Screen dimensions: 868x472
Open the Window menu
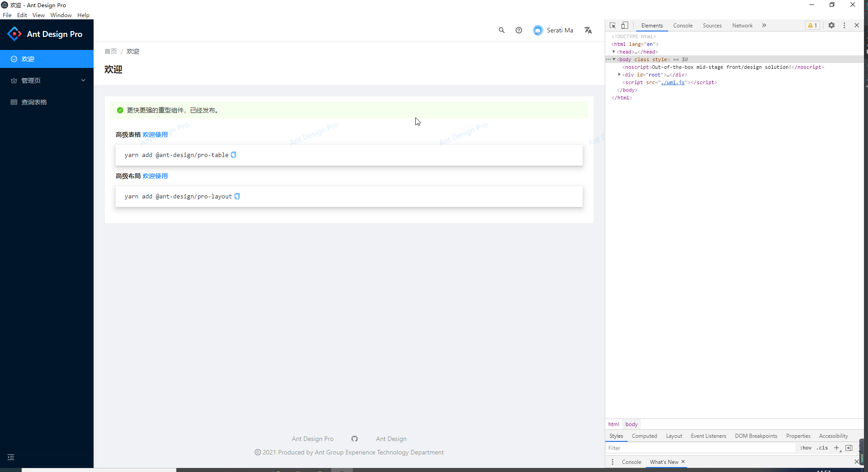(61, 15)
